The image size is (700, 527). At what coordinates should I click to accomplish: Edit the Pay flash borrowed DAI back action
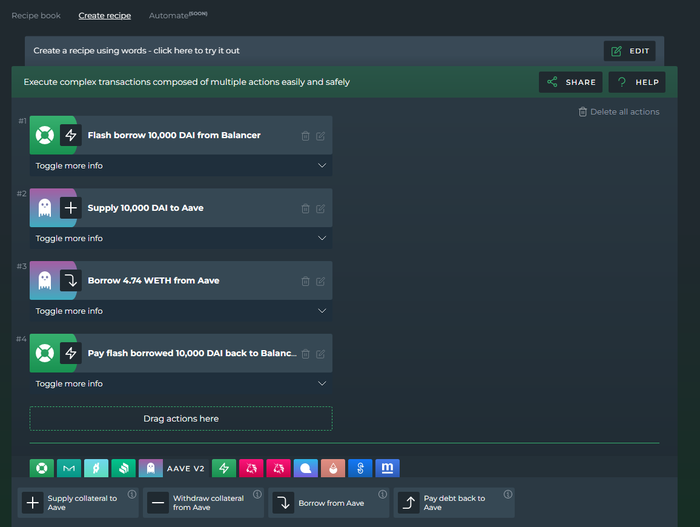[321, 354]
